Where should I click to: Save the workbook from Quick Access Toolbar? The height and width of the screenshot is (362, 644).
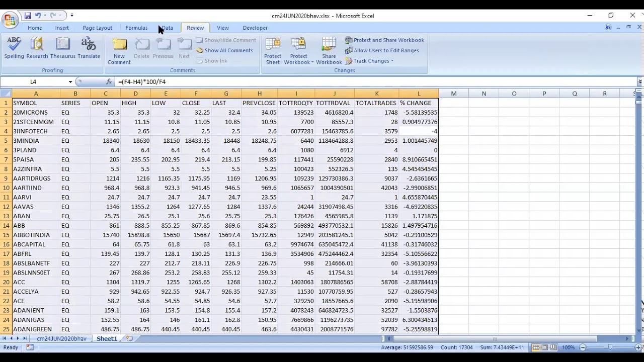coord(28,16)
